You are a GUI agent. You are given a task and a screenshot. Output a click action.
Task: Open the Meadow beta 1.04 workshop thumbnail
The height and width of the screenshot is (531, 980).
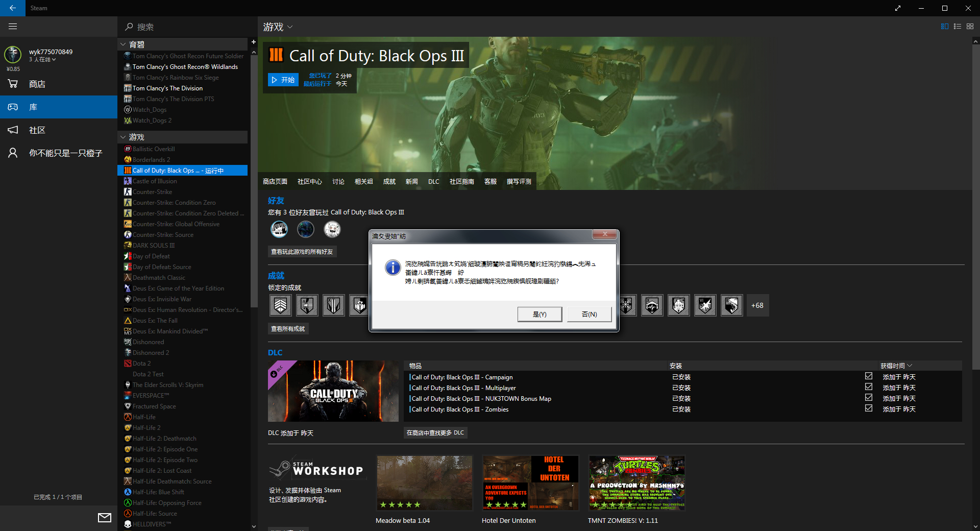pos(425,483)
